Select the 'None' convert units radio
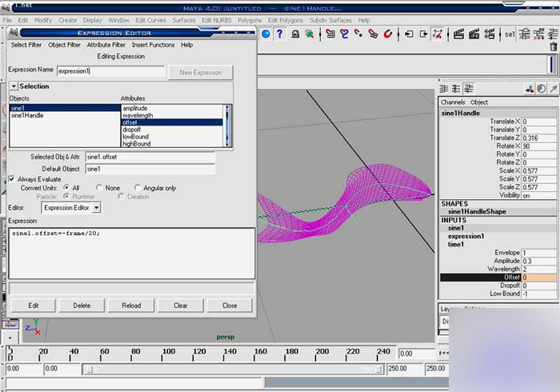 99,187
